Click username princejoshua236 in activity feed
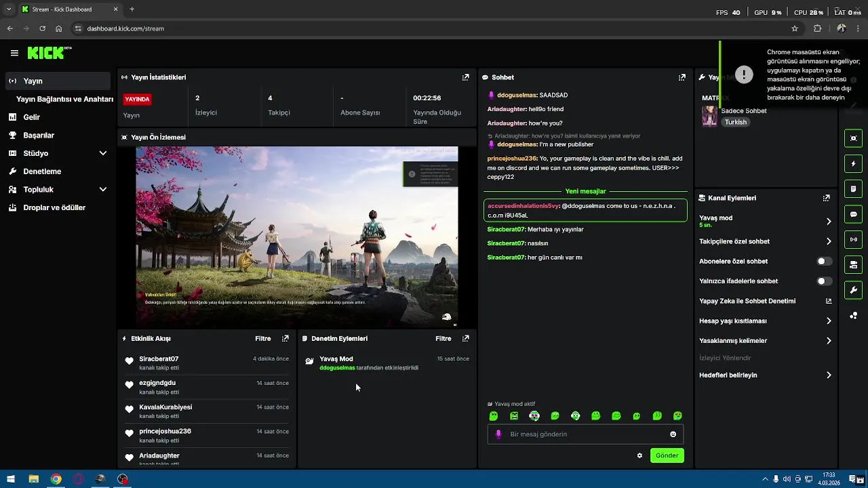868x488 pixels. click(165, 431)
